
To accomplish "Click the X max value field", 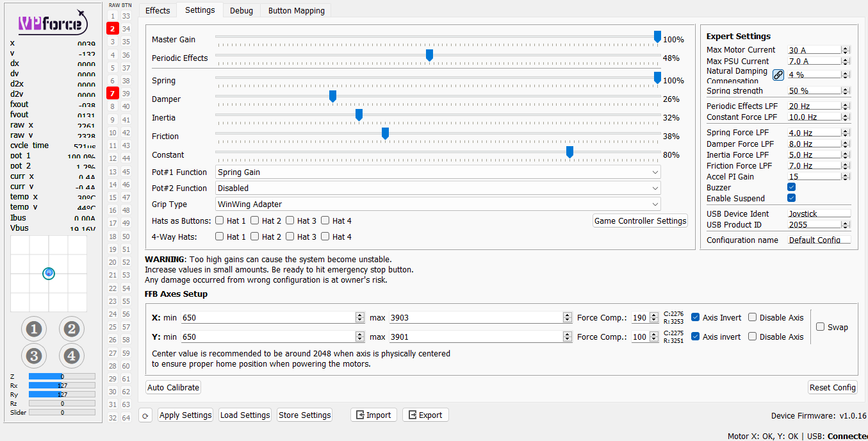I will tap(476, 317).
